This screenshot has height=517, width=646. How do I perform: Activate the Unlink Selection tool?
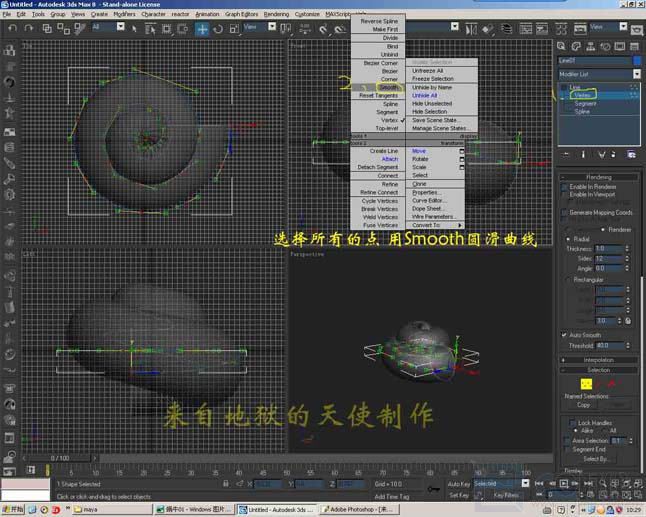tap(63, 28)
